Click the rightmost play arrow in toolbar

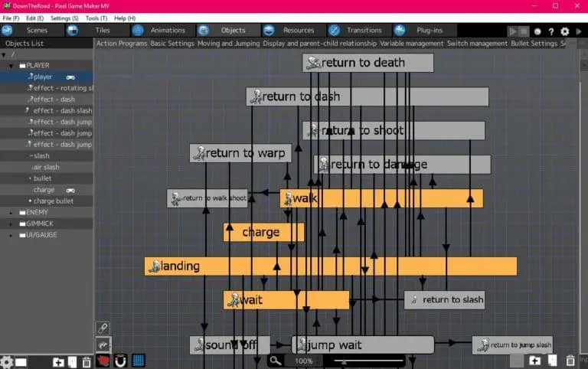[579, 31]
